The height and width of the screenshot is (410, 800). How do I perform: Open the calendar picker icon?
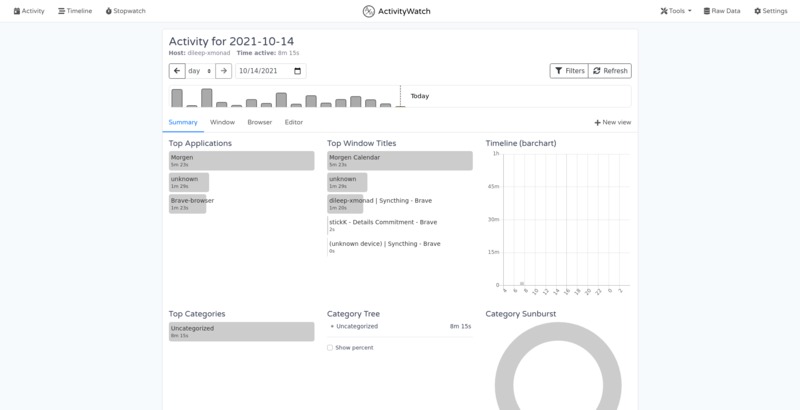coord(297,71)
